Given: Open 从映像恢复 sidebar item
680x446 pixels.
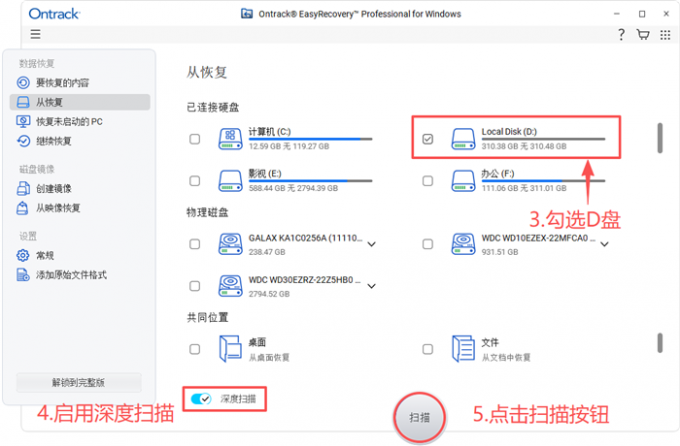Looking at the screenshot, I should point(80,208).
